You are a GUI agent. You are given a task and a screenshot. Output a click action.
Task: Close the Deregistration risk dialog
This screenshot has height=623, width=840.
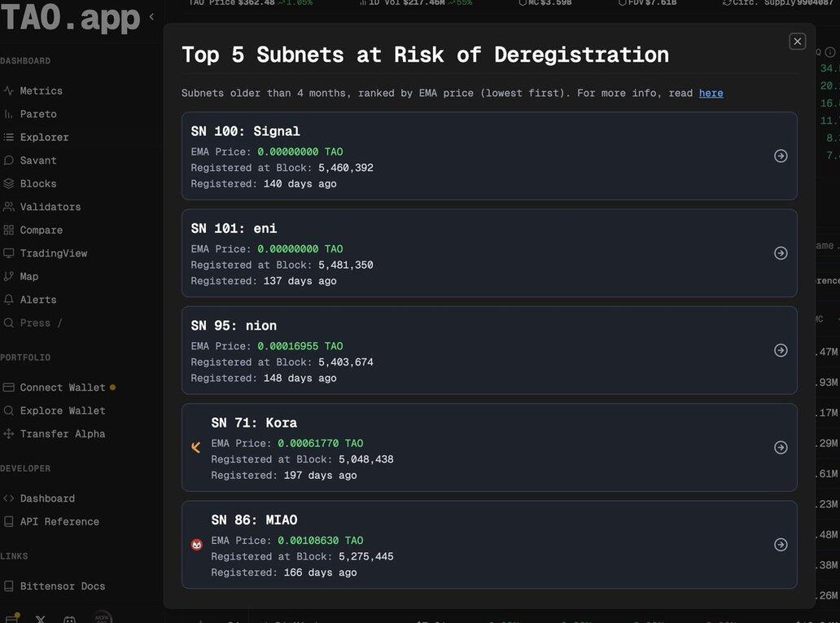tap(797, 42)
